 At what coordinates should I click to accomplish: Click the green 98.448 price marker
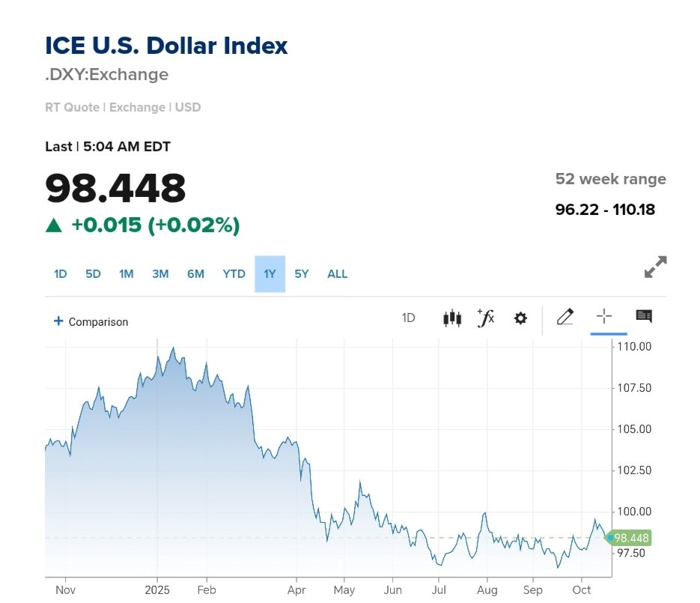[x=630, y=539]
